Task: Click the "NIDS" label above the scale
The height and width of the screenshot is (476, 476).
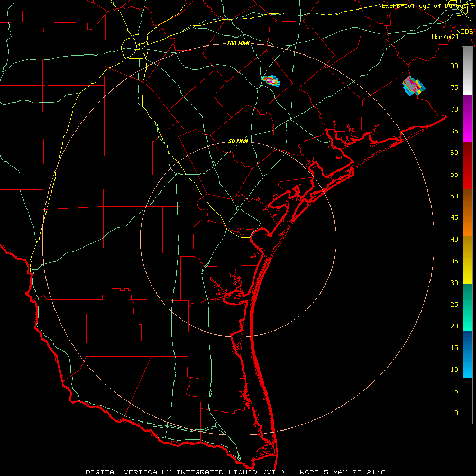Action: [x=464, y=32]
